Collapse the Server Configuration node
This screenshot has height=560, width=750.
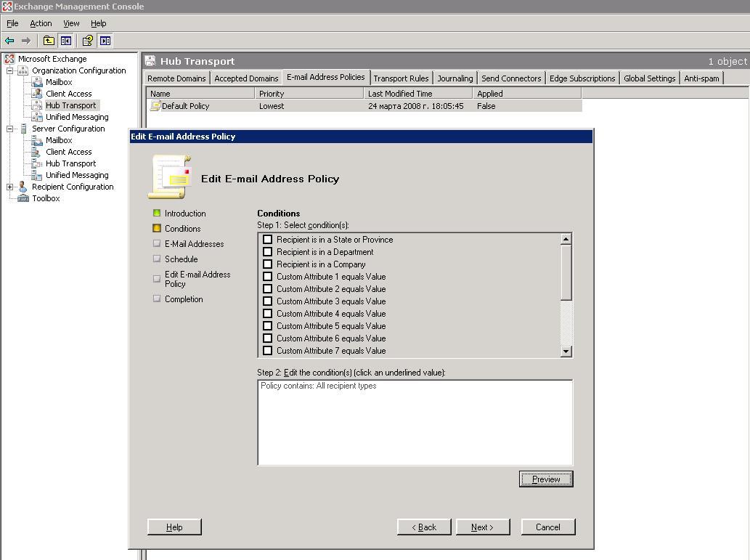9,129
